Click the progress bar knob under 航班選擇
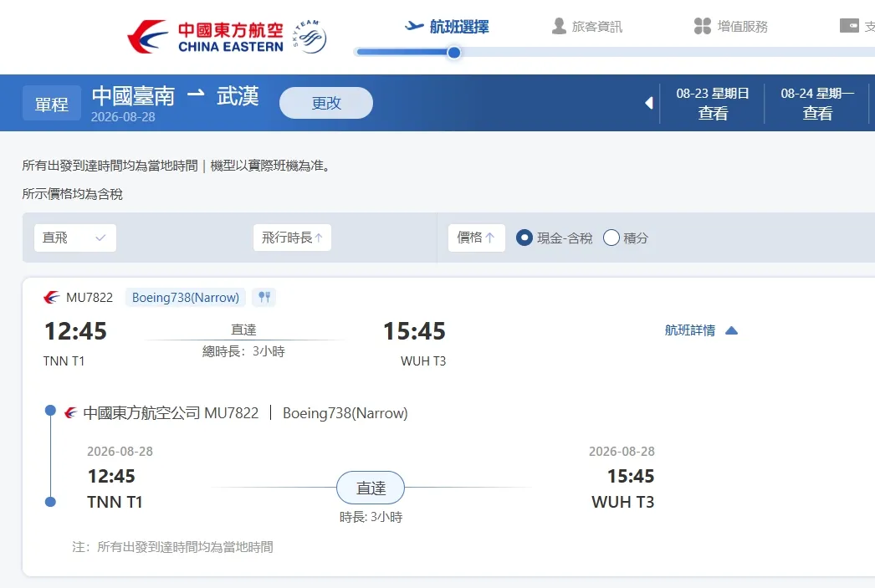The image size is (875, 588). click(x=454, y=53)
